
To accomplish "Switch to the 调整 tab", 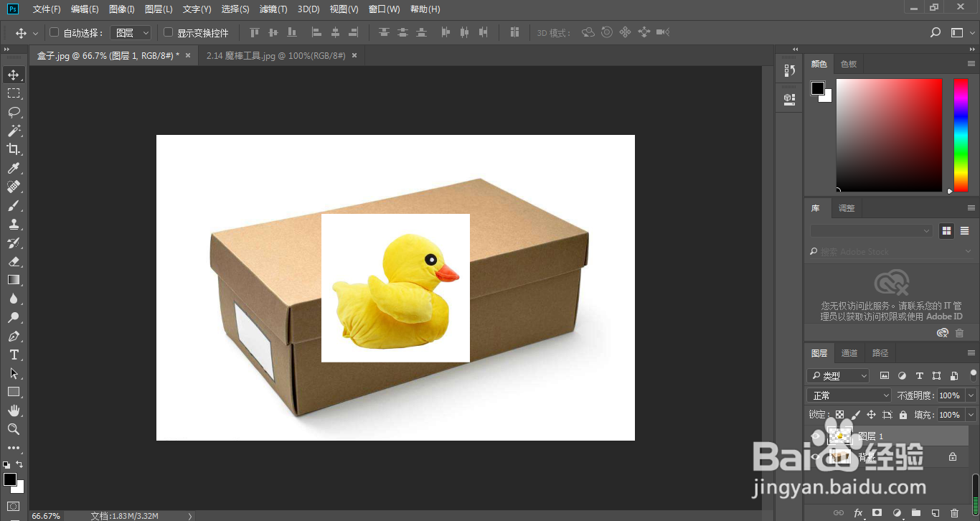I will tap(847, 208).
